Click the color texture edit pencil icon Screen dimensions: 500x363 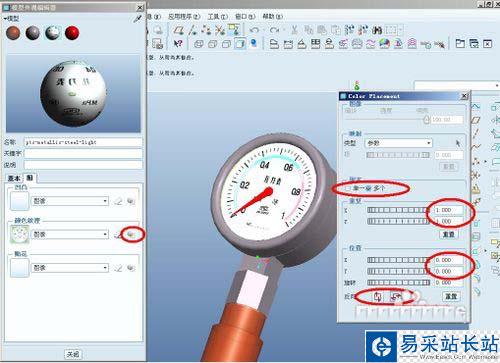117,235
